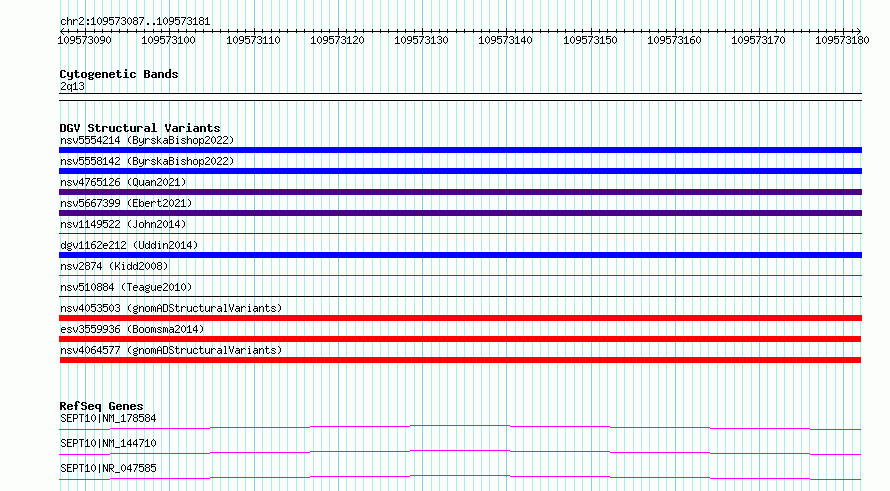The image size is (890, 491).
Task: Open the RefSeq Genes track heading
Action: click(102, 406)
